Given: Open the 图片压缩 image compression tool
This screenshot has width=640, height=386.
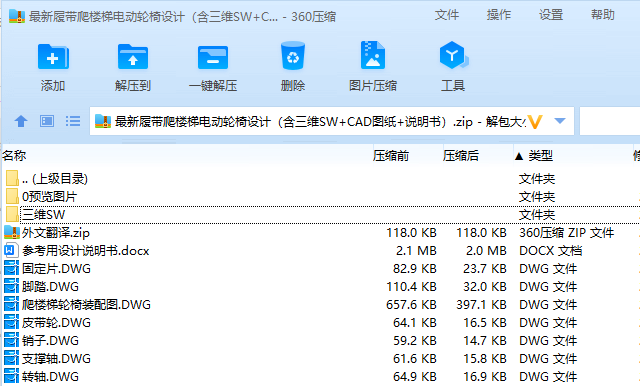Looking at the screenshot, I should [x=373, y=55].
